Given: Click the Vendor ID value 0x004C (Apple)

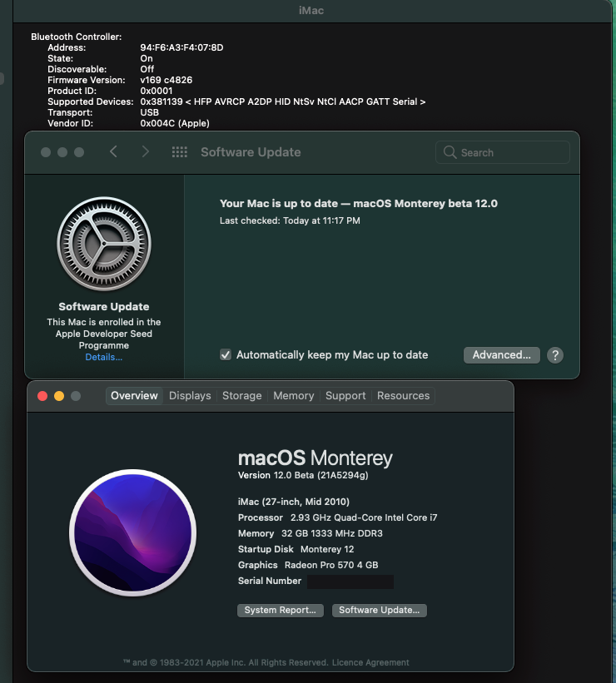Looking at the screenshot, I should (175, 123).
